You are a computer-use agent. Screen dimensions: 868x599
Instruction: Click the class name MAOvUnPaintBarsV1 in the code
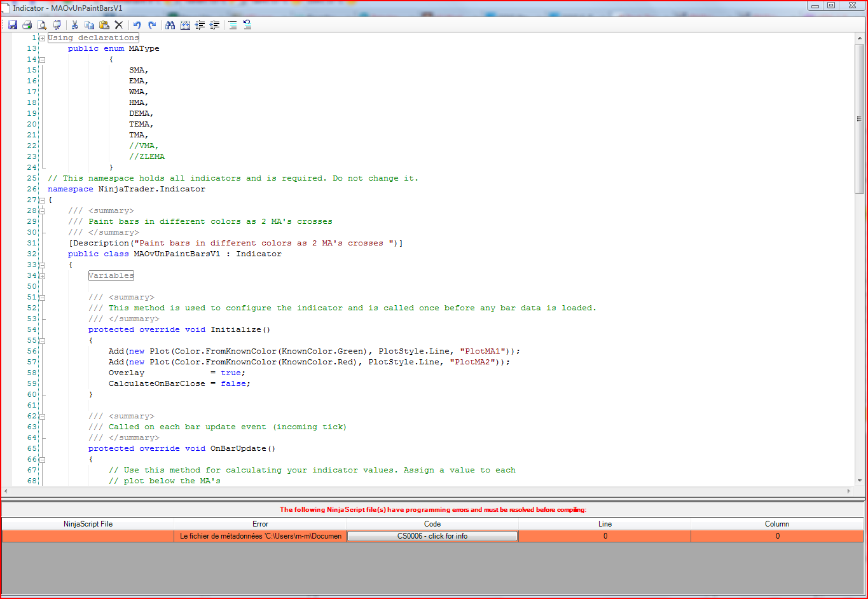pyautogui.click(x=177, y=254)
